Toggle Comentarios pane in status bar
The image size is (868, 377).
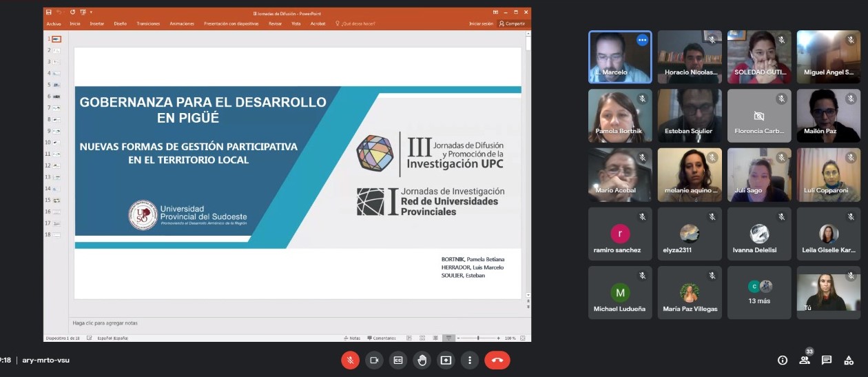click(381, 338)
